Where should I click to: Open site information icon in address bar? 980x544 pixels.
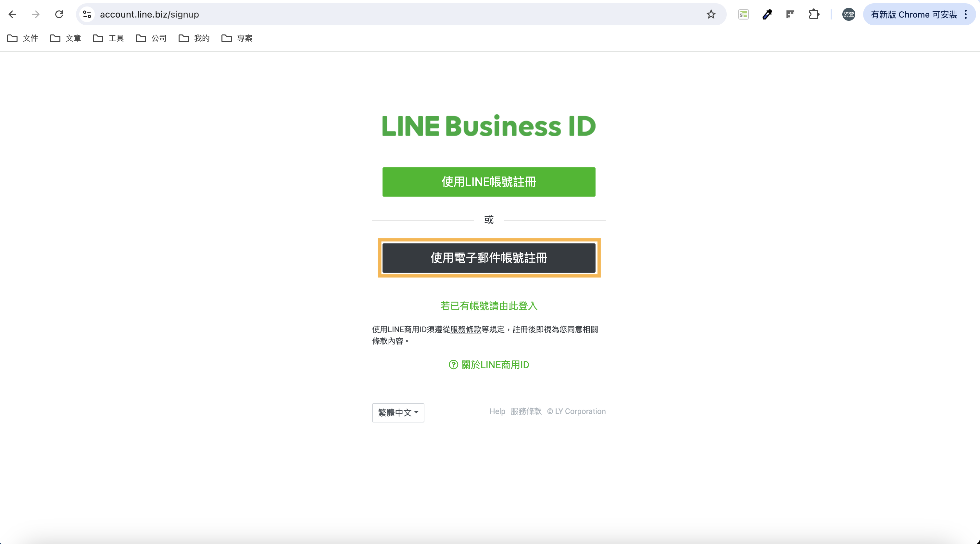click(87, 15)
